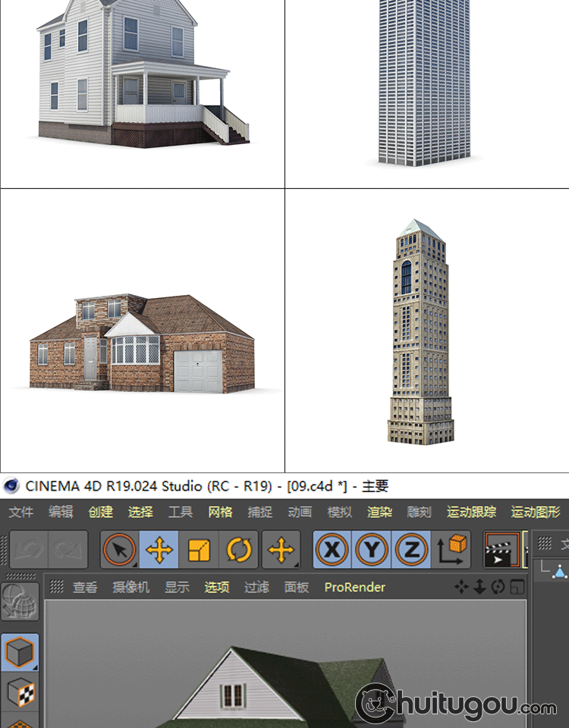
Task: Choose the Rotate tool
Action: click(239, 550)
